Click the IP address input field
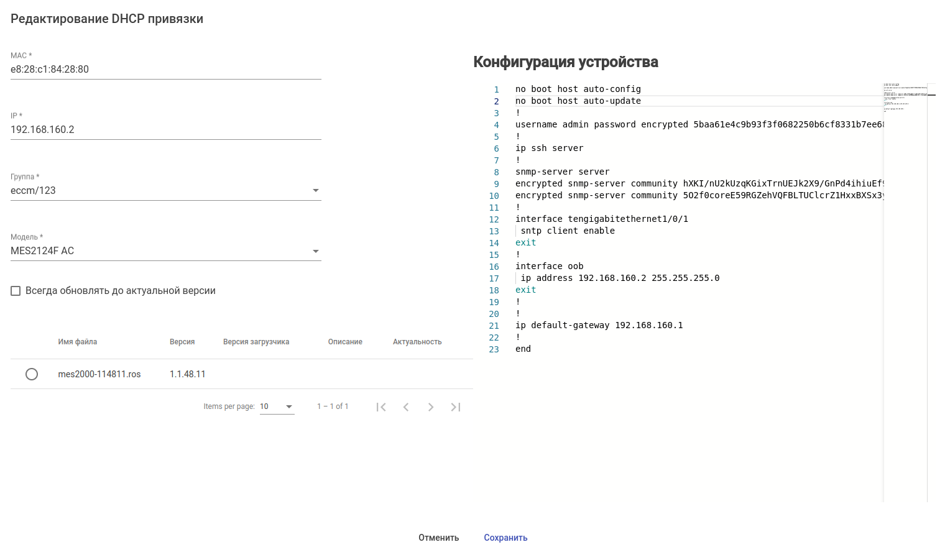The image size is (945, 560). [165, 130]
